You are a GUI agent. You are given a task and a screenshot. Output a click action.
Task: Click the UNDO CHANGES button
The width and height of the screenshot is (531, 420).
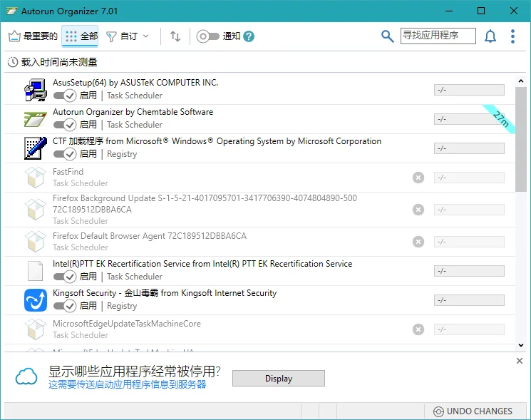473,411
